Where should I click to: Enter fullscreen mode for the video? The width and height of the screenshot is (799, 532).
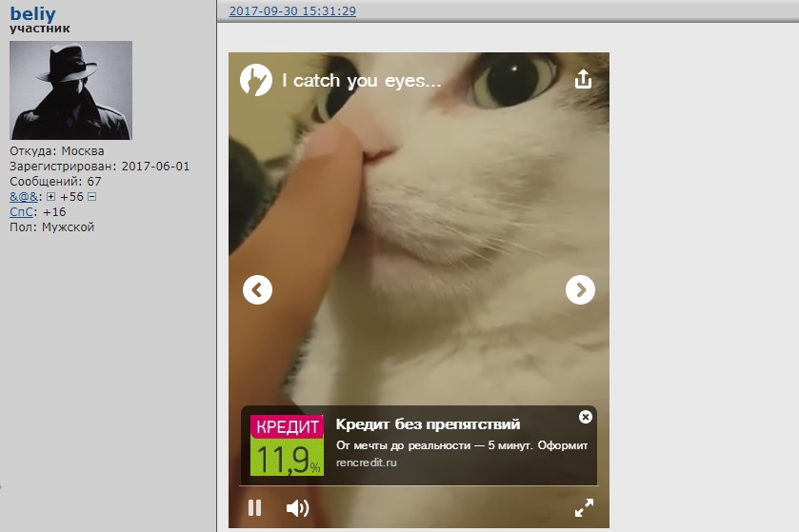point(584,507)
